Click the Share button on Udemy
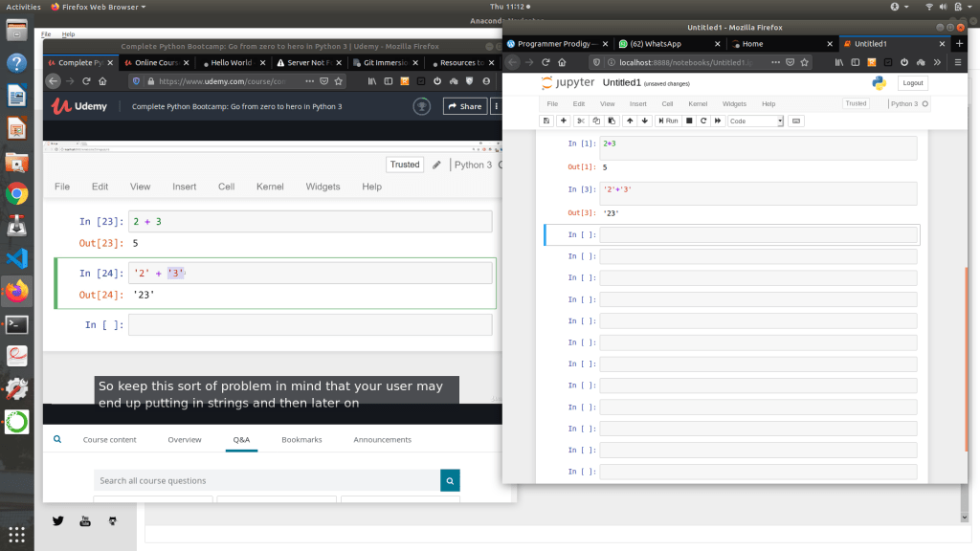 pos(464,106)
